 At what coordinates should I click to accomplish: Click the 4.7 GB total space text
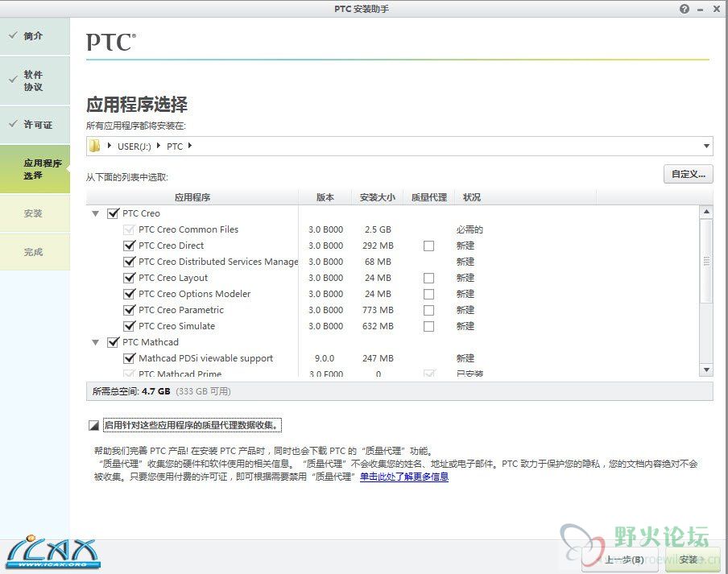pyautogui.click(x=156, y=391)
